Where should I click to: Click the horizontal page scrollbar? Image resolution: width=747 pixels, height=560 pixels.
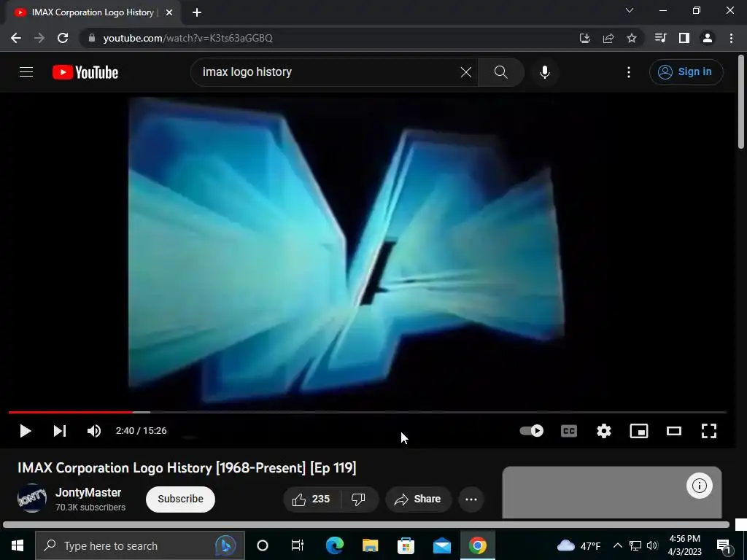click(x=366, y=525)
